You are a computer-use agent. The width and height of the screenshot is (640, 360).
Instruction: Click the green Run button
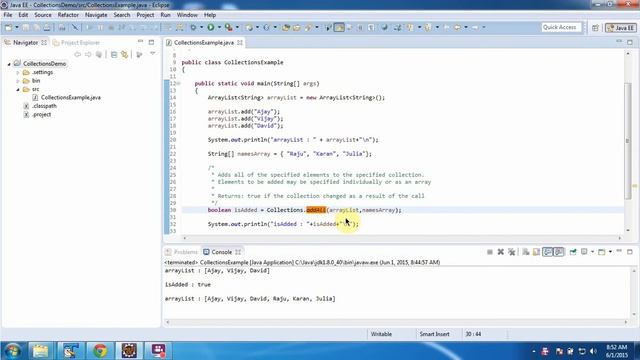(x=211, y=27)
